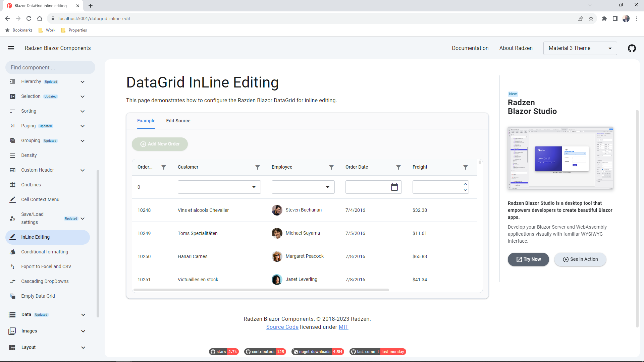
Task: Decrease the Freight value with down arrow
Action: (x=465, y=190)
